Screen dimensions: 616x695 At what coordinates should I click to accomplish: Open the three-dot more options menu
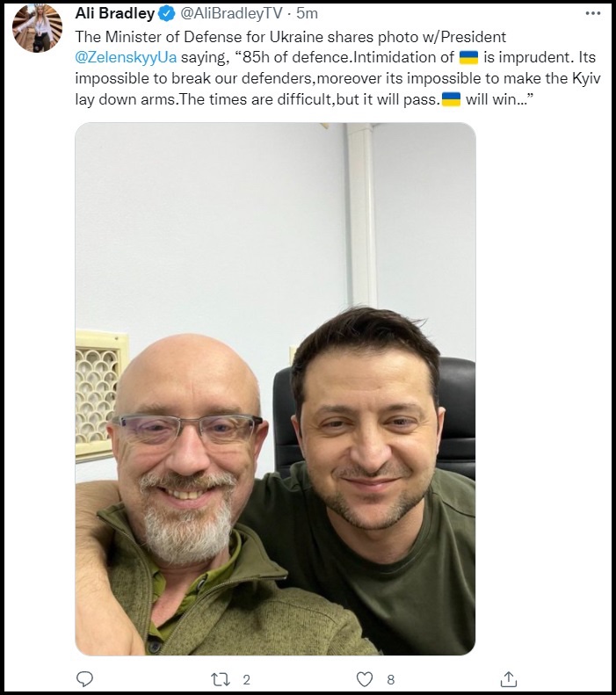pyautogui.click(x=593, y=13)
